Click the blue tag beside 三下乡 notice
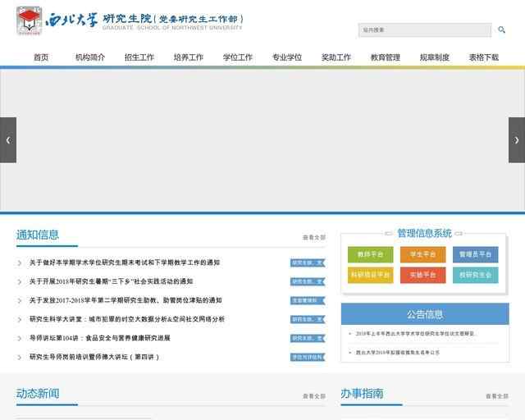The width and height of the screenshot is (525, 420). point(308,281)
